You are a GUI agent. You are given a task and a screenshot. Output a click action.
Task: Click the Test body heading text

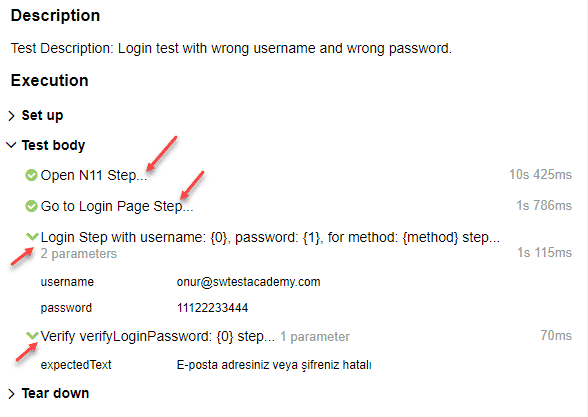click(53, 146)
